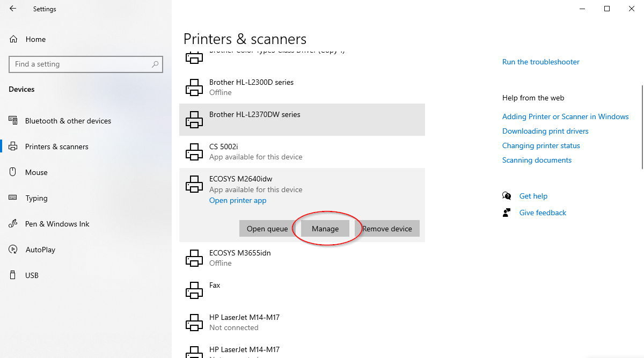The image size is (644, 358).
Task: Click the Get help chat icon
Action: coord(507,196)
